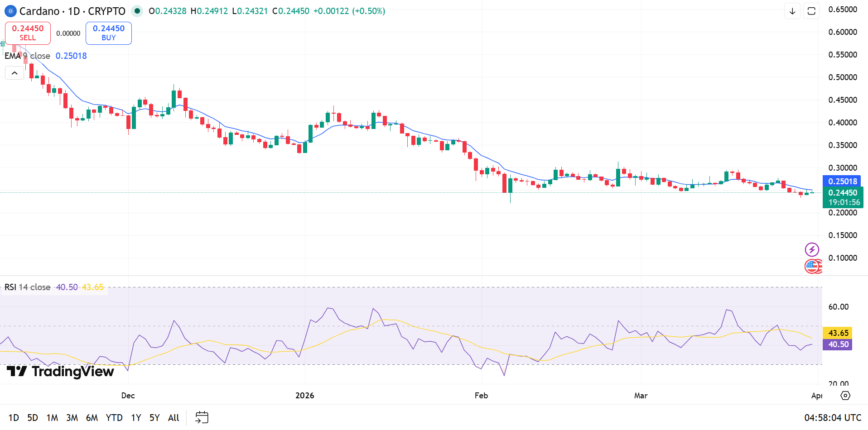
Task: Switch to the 5Y time range
Action: [x=154, y=417]
